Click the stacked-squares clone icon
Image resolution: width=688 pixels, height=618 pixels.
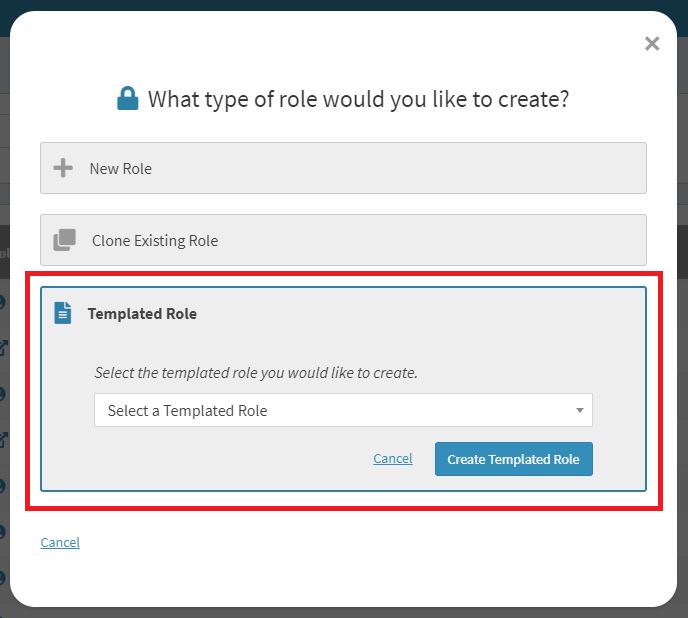[x=64, y=240]
